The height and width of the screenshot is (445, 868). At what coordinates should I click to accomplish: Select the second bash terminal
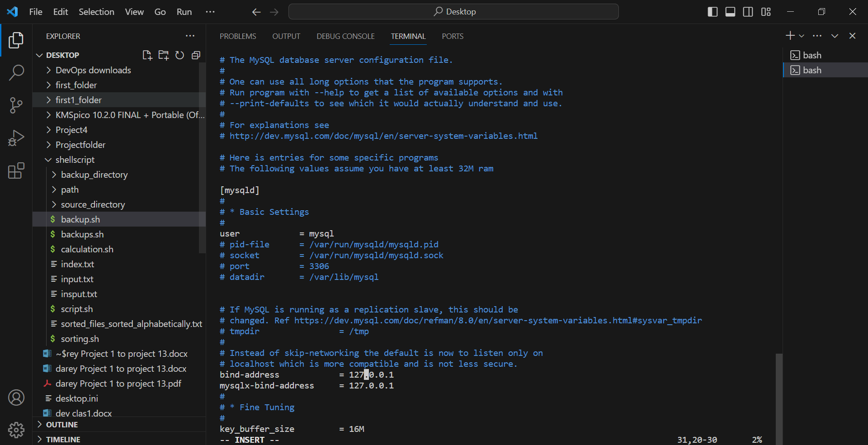824,70
